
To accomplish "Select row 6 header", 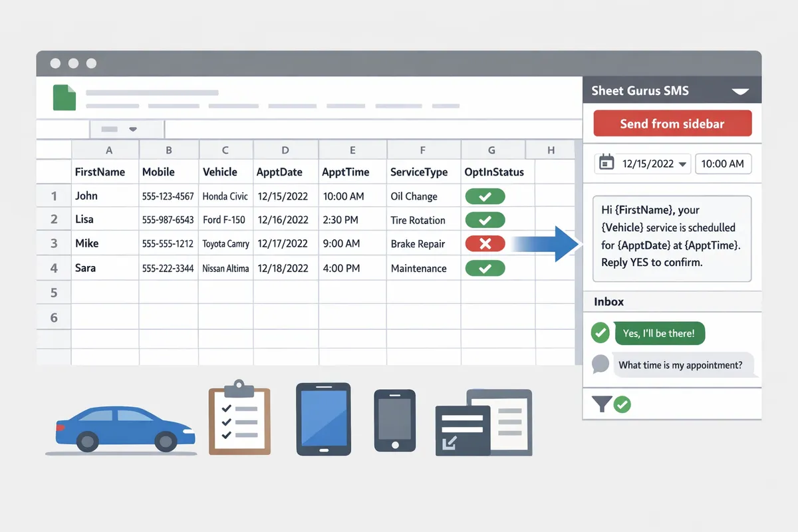I will click(54, 317).
